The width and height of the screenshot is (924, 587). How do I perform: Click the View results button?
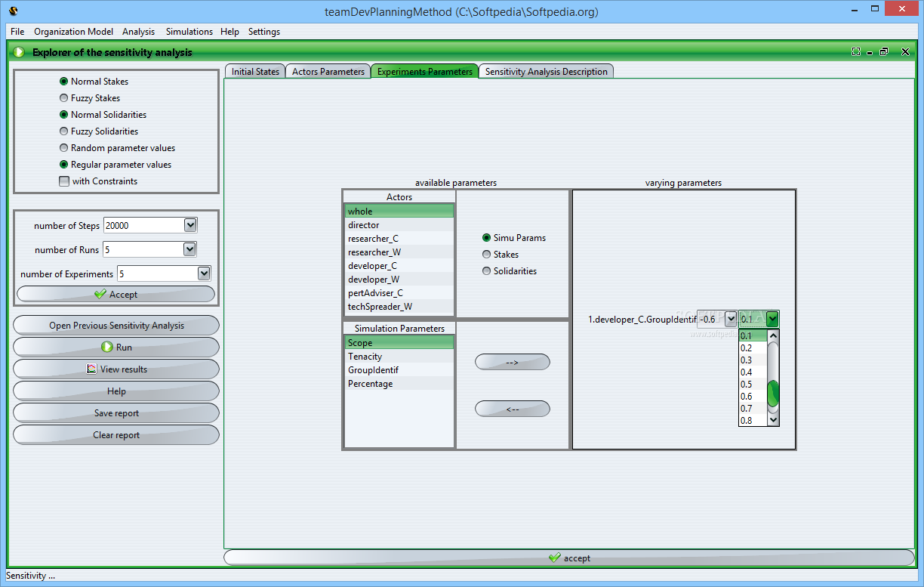(116, 369)
